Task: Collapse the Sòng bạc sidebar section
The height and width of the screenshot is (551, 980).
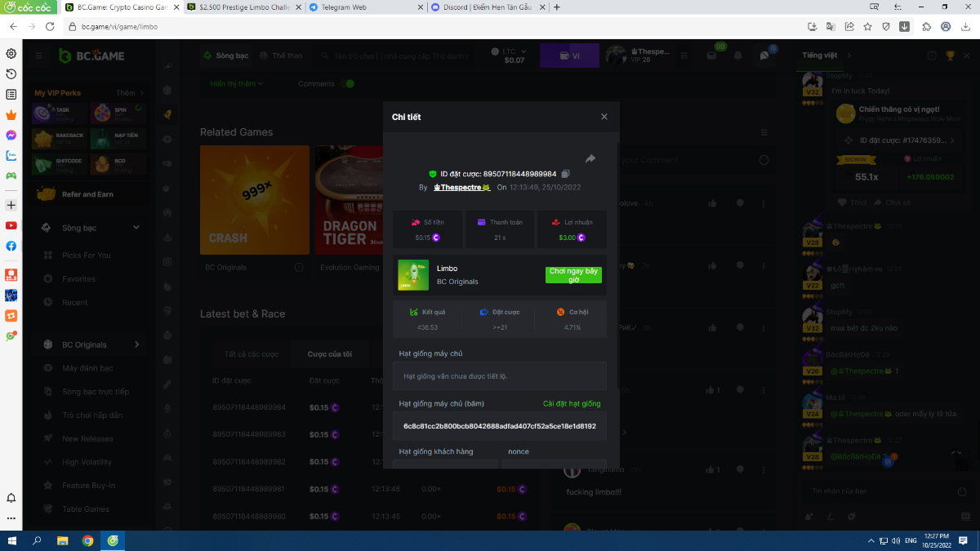Action: coord(136,228)
